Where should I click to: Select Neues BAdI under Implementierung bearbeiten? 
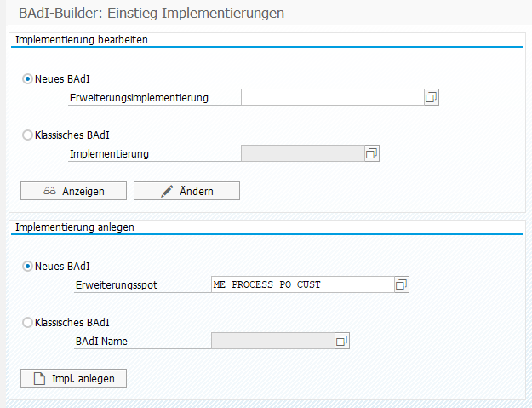28,79
